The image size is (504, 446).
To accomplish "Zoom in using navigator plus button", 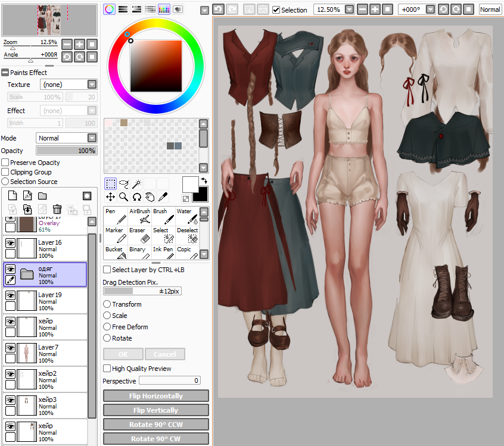I will point(79,44).
